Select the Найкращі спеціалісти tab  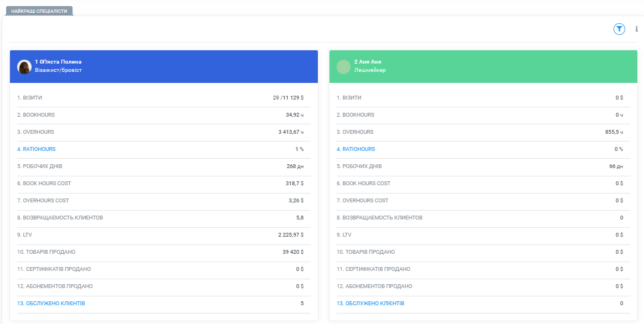pyautogui.click(x=39, y=11)
